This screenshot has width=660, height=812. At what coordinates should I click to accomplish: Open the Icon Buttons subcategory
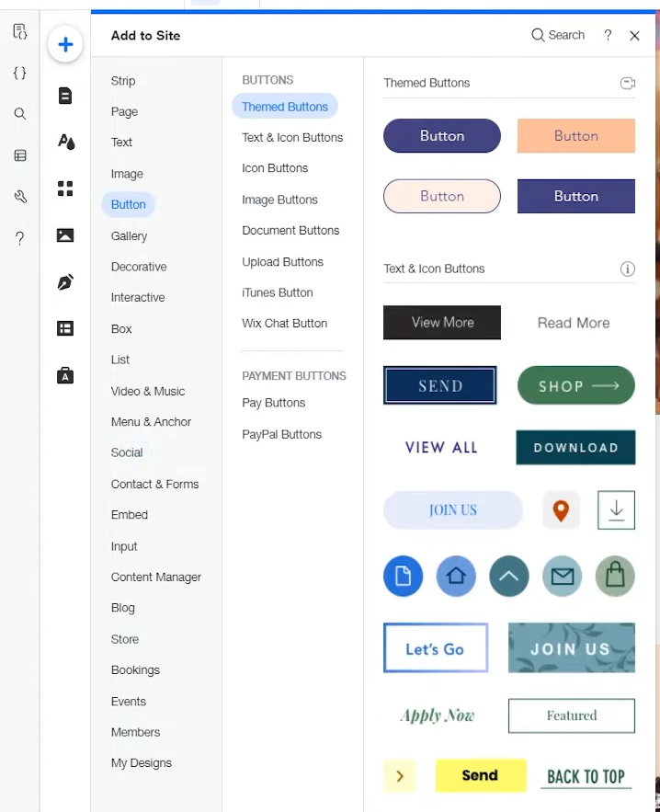click(275, 168)
